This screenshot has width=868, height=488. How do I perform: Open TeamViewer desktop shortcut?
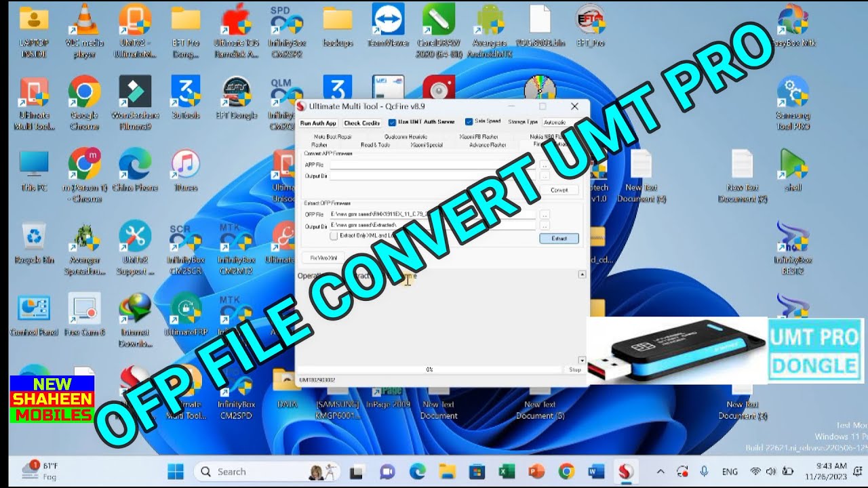coord(388,25)
